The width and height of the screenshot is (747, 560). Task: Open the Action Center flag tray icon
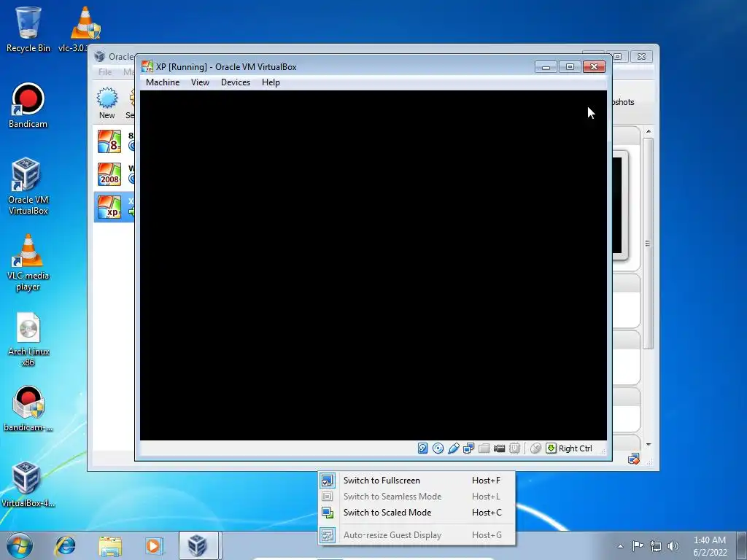[x=638, y=545]
